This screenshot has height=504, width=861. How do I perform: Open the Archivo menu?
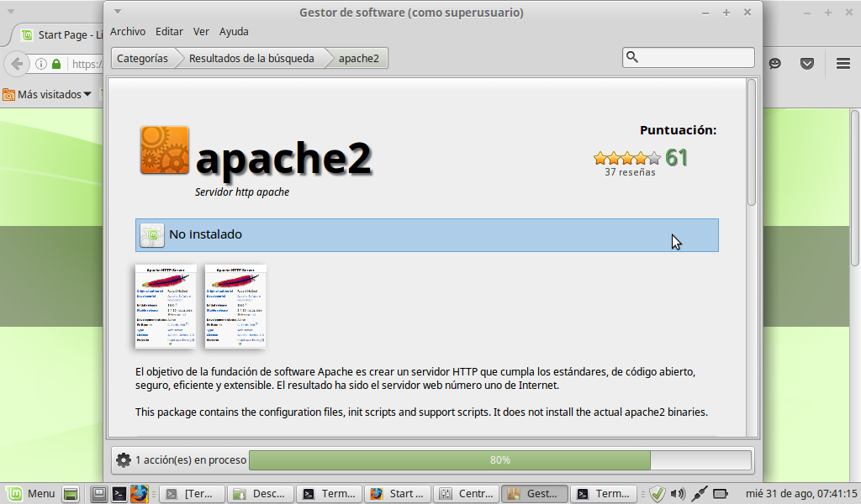(x=128, y=31)
